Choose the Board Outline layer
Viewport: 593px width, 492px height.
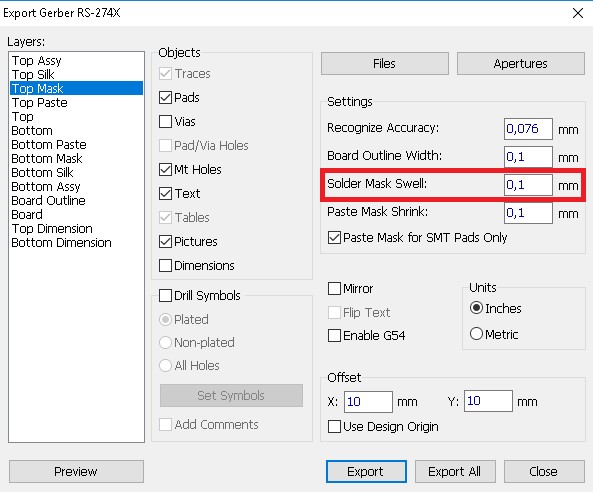(48, 200)
